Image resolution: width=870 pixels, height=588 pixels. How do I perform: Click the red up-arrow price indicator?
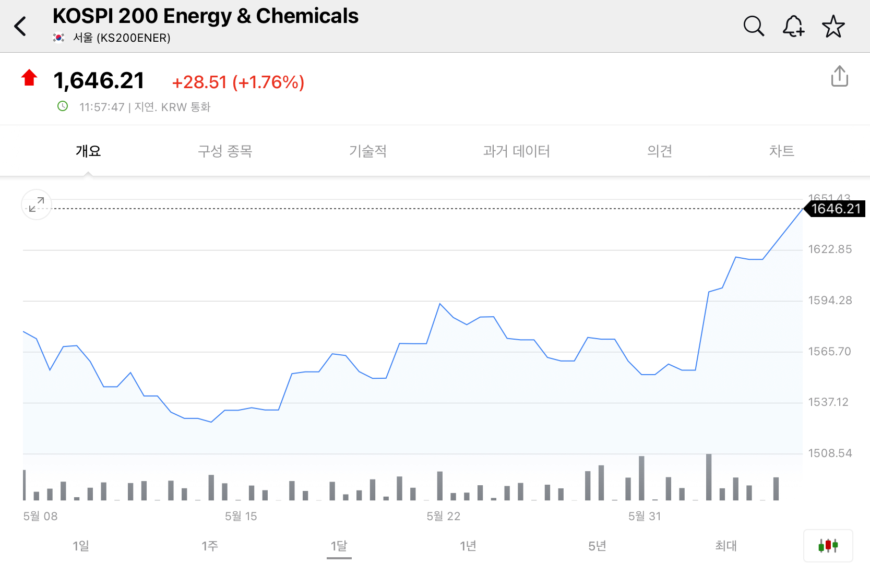tap(29, 78)
